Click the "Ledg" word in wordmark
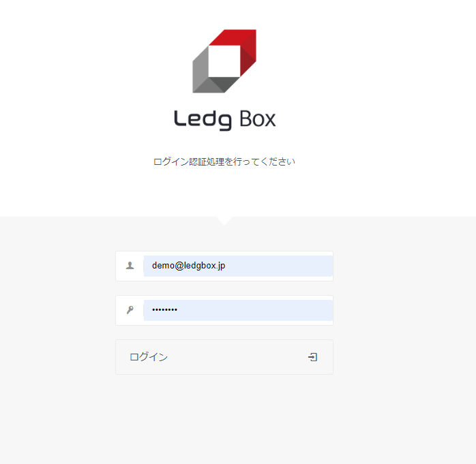 point(203,120)
